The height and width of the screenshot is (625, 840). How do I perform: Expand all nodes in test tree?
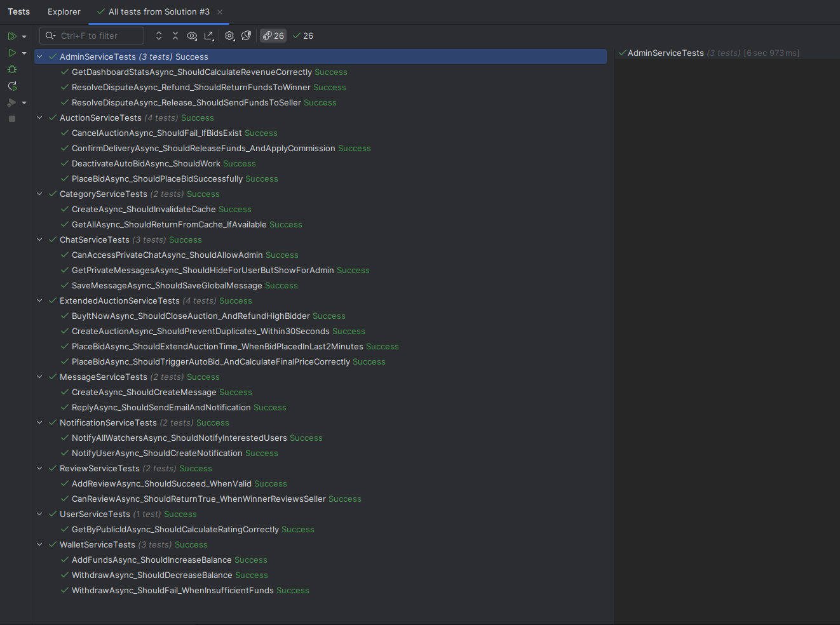click(x=159, y=36)
